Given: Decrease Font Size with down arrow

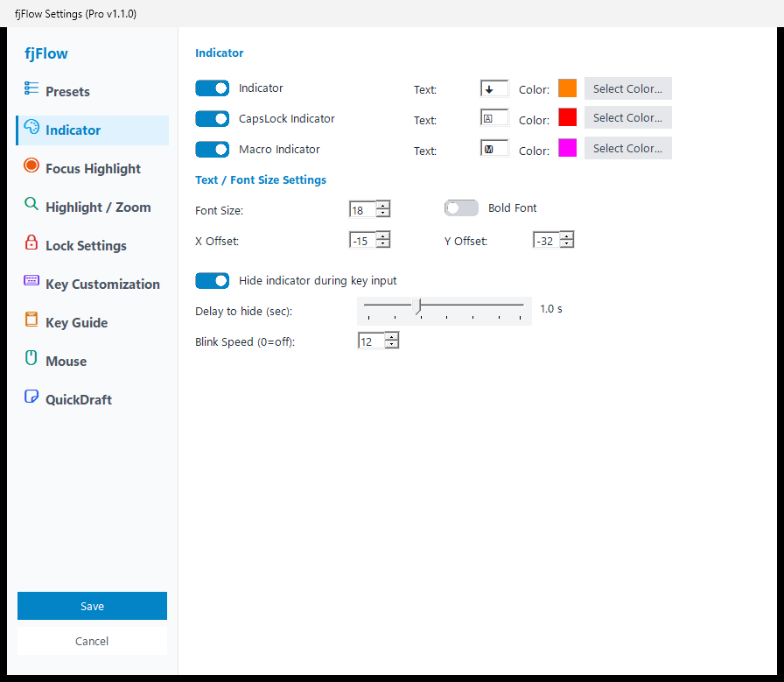Looking at the screenshot, I should (383, 214).
